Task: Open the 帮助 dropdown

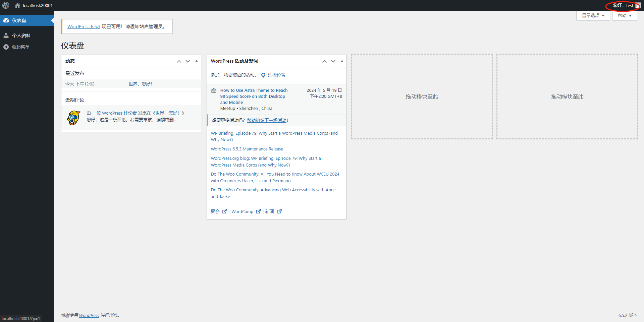Action: pos(624,15)
